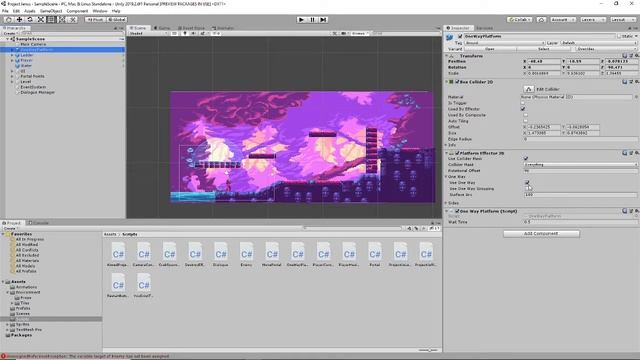The width and height of the screenshot is (640, 360).
Task: Click the error icon in status bar
Action: (x=3, y=356)
